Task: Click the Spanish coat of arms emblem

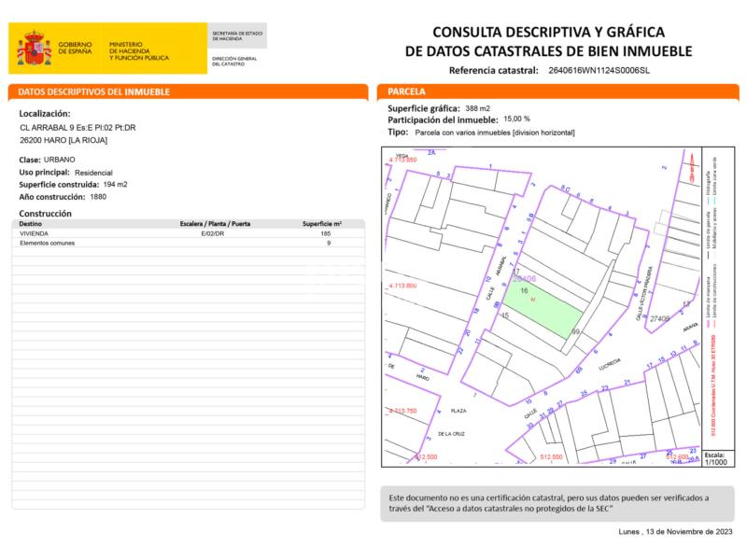Action: [34, 50]
